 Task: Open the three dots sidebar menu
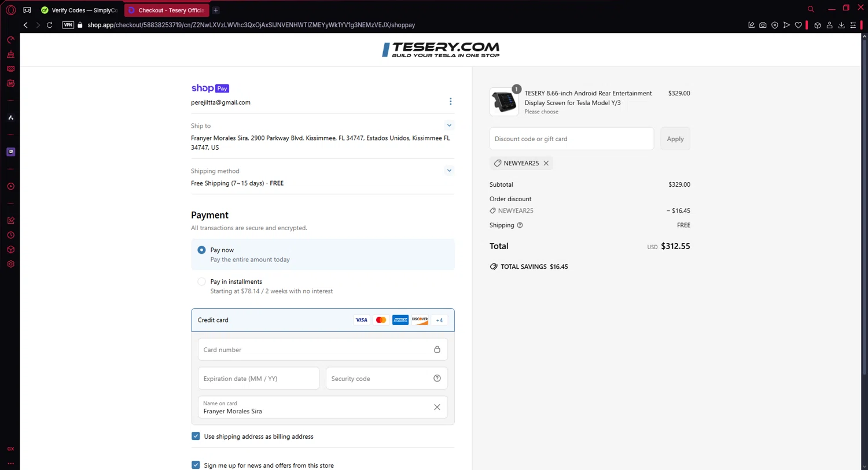click(10, 463)
